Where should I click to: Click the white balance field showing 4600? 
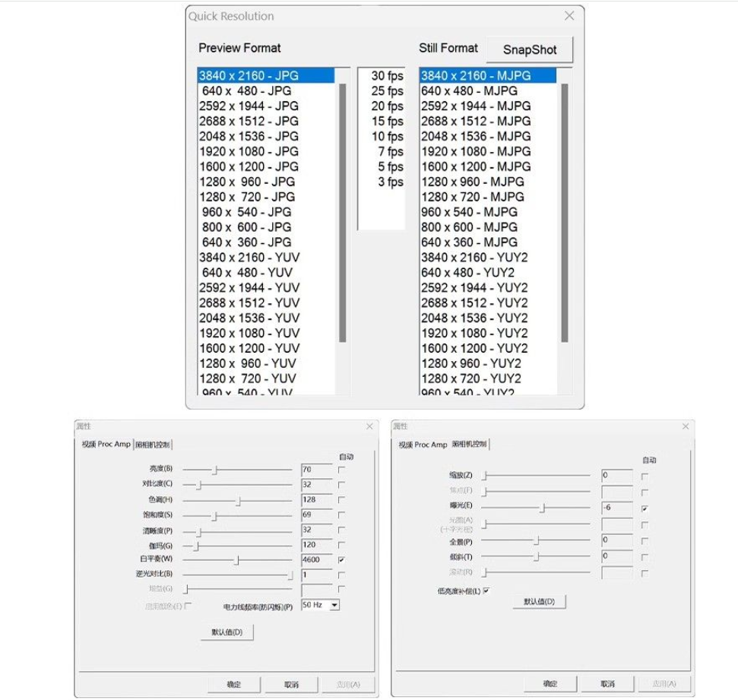pyautogui.click(x=317, y=559)
